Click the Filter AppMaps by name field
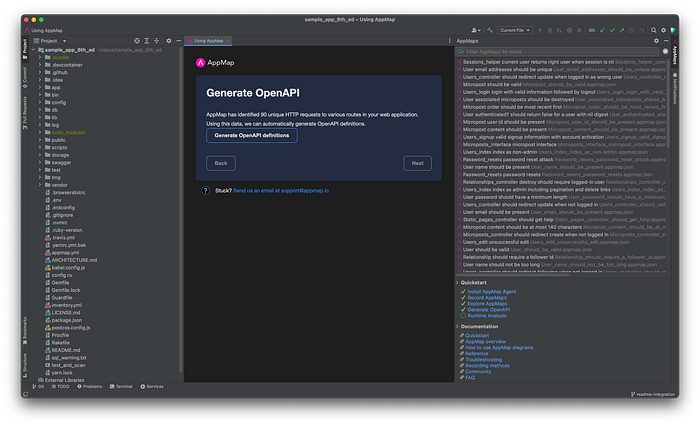The height and width of the screenshot is (426, 700). coord(558,52)
